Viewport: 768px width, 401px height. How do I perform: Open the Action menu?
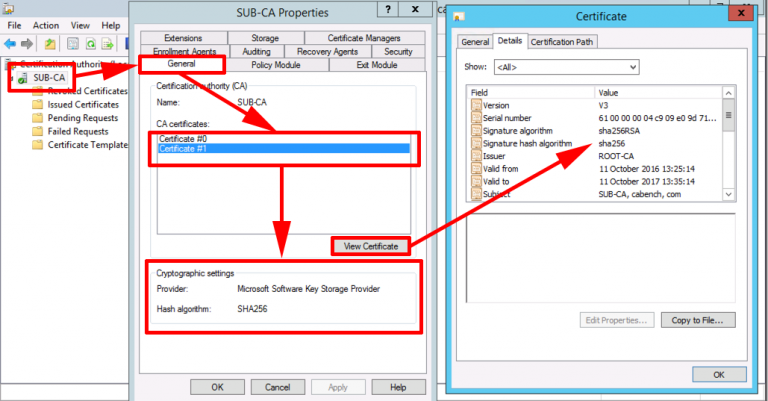[46, 25]
